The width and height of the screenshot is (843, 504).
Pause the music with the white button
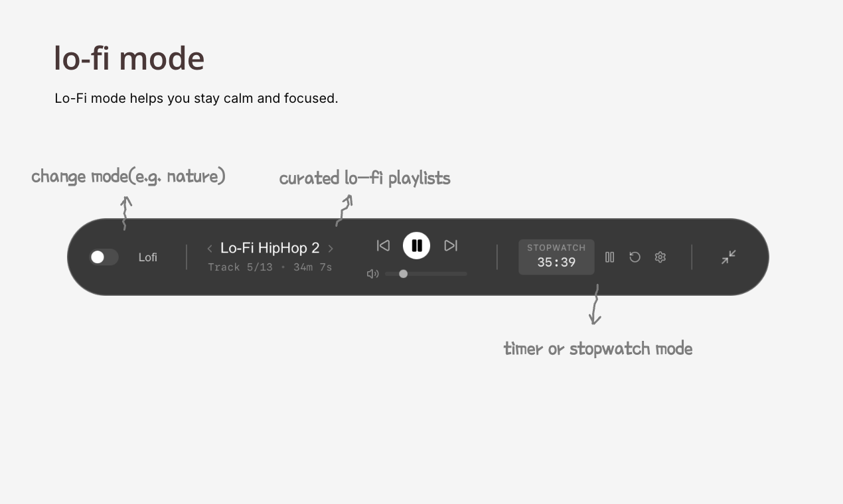[417, 245]
